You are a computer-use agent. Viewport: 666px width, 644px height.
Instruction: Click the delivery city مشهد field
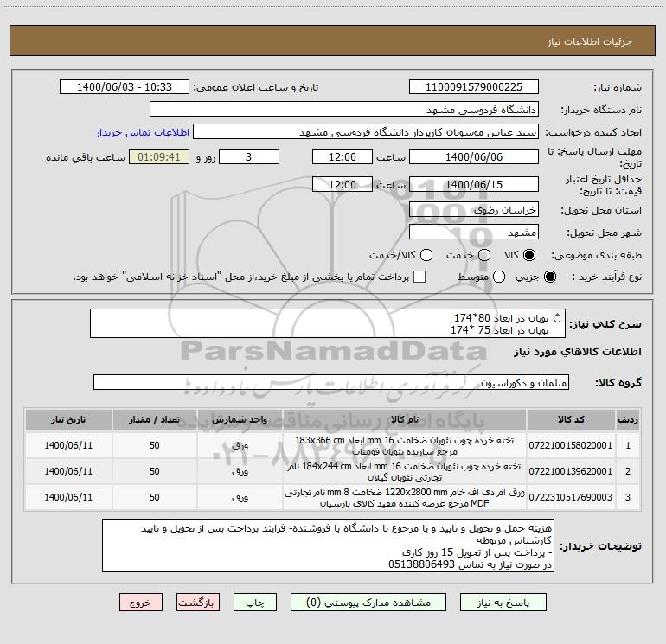[474, 232]
